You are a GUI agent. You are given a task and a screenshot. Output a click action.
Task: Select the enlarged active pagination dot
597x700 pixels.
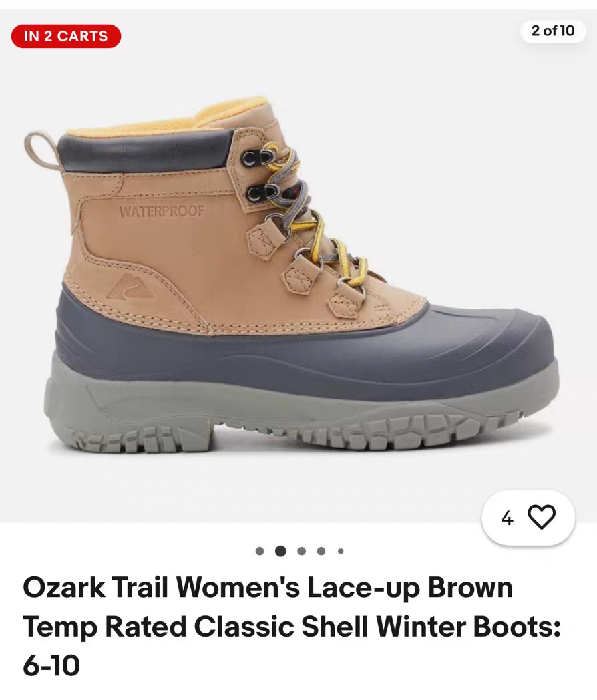point(280,551)
